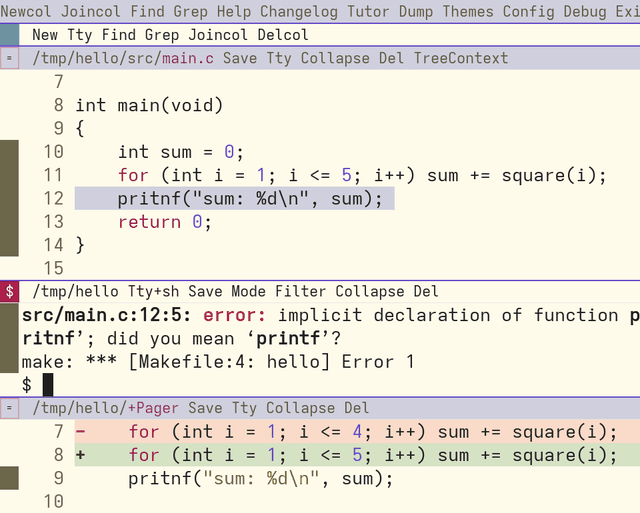Click the src/main.c:12:5 error location
640x513 pixels.
pos(106,315)
